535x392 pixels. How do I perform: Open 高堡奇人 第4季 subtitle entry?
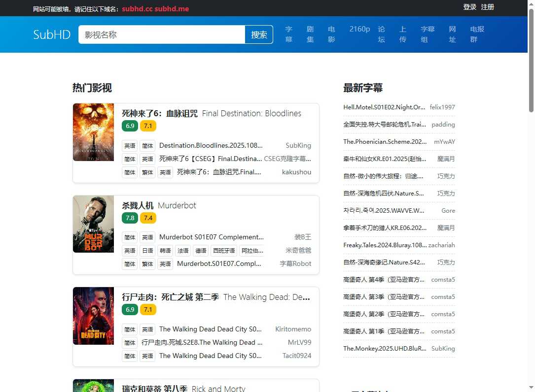384,280
